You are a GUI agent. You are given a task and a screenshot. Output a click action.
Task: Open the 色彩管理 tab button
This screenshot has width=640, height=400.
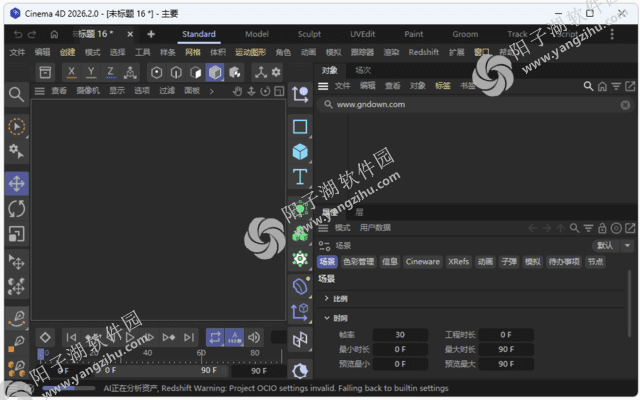pos(358,262)
